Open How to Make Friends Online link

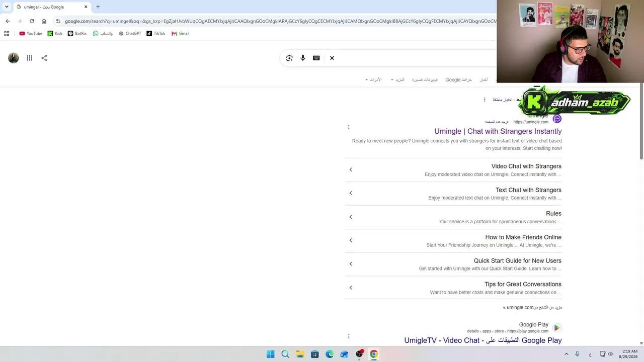click(x=523, y=237)
